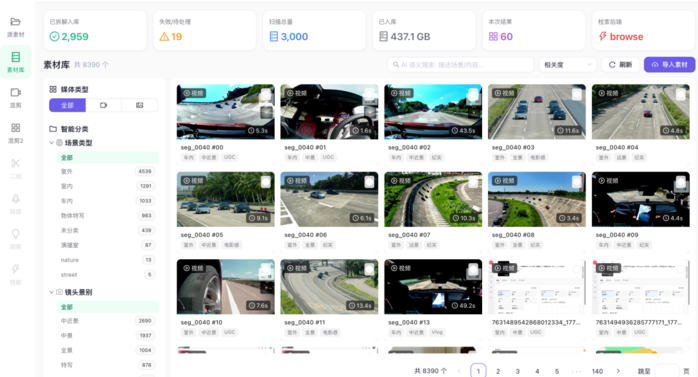Click the 43.5s duration badge on seg_0040 #02
Image resolution: width=698 pixels, height=377 pixels.
463,130
